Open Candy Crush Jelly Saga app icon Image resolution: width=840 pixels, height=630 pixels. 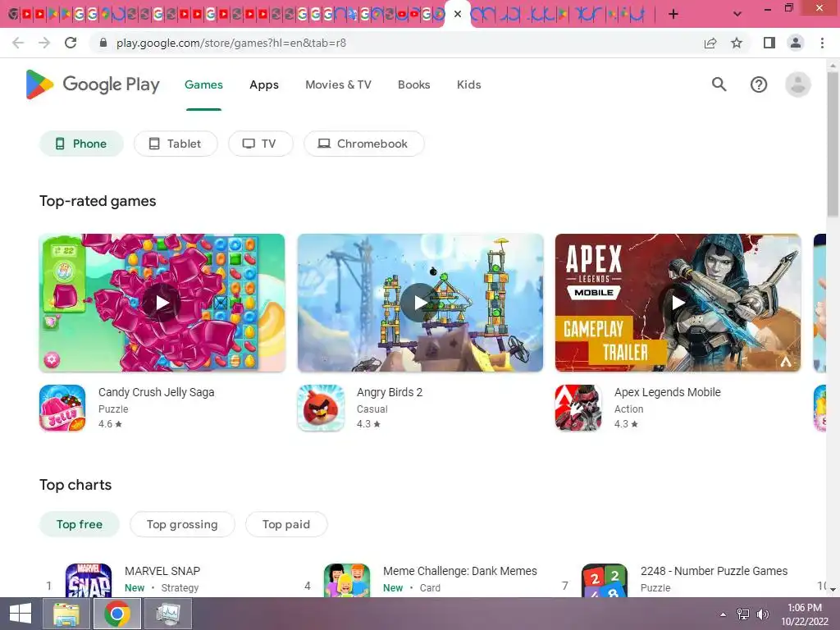click(62, 408)
